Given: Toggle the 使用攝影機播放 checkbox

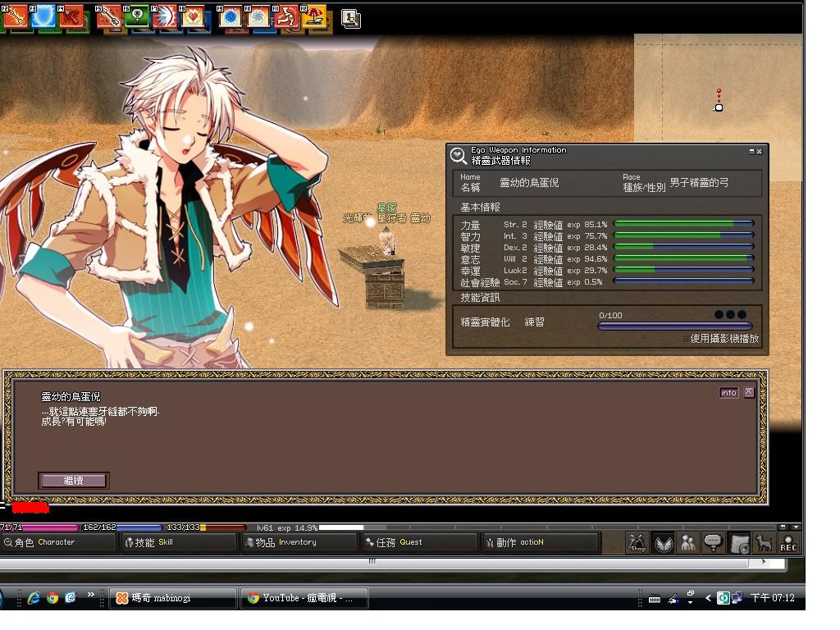Looking at the screenshot, I should tap(685, 338).
